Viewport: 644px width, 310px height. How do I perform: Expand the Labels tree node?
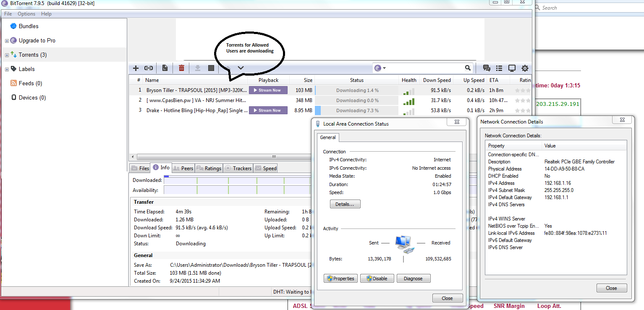pos(7,69)
